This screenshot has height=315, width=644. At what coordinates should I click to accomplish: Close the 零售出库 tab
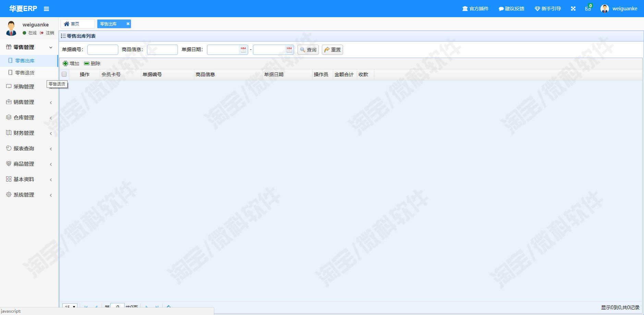point(128,24)
